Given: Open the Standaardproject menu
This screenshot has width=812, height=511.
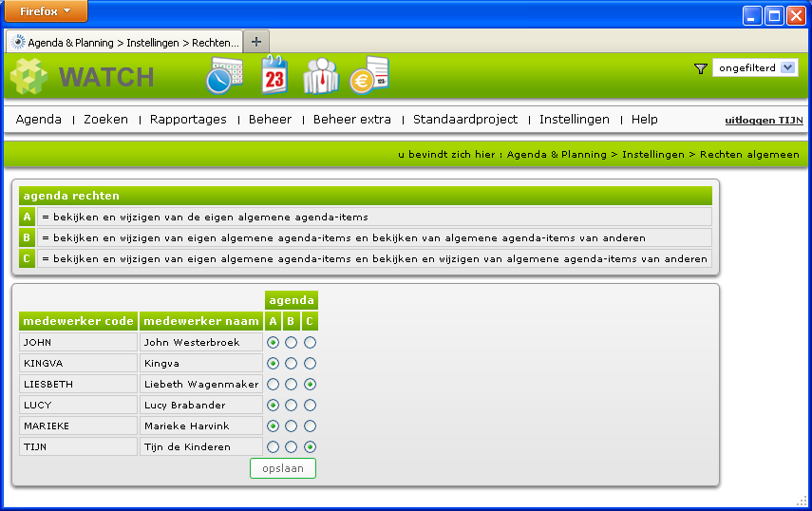Looking at the screenshot, I should 465,120.
